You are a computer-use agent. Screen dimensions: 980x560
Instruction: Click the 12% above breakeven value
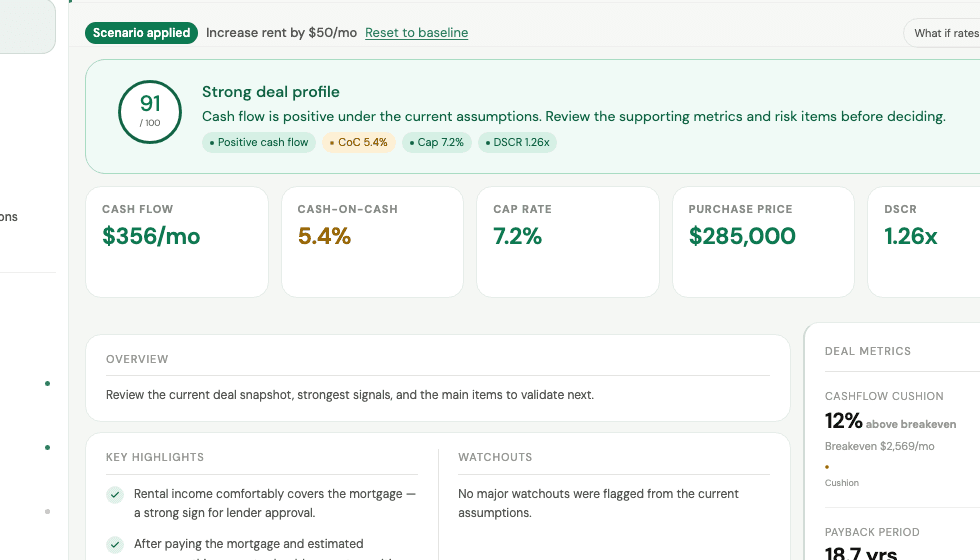tap(890, 421)
